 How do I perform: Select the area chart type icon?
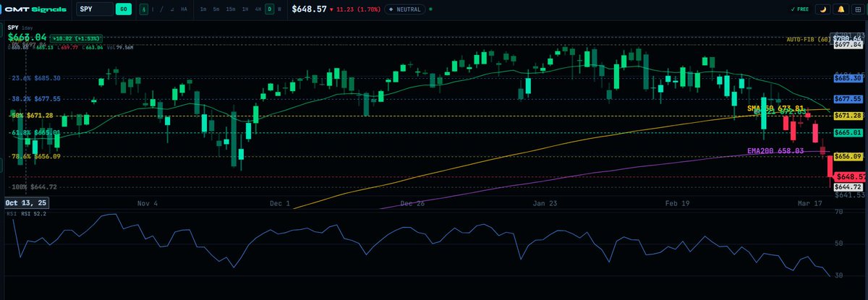172,9
